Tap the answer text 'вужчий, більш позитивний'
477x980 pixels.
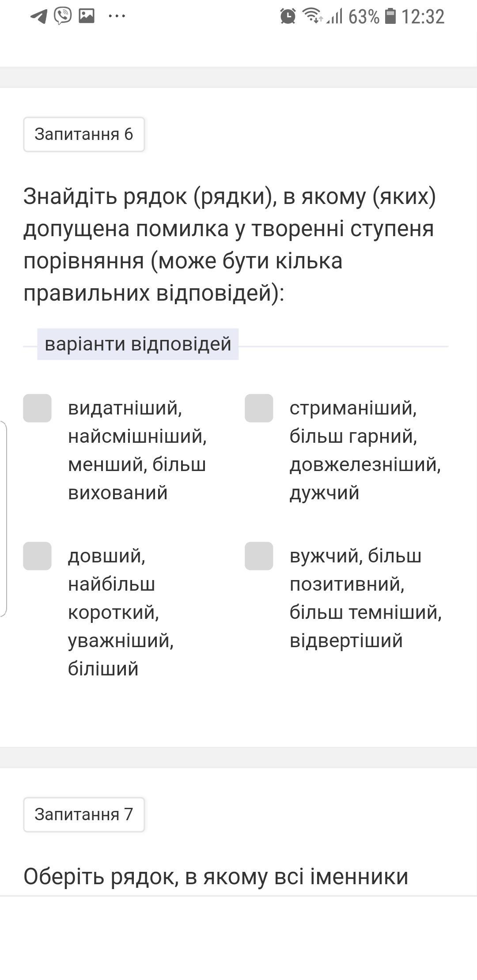366,598
